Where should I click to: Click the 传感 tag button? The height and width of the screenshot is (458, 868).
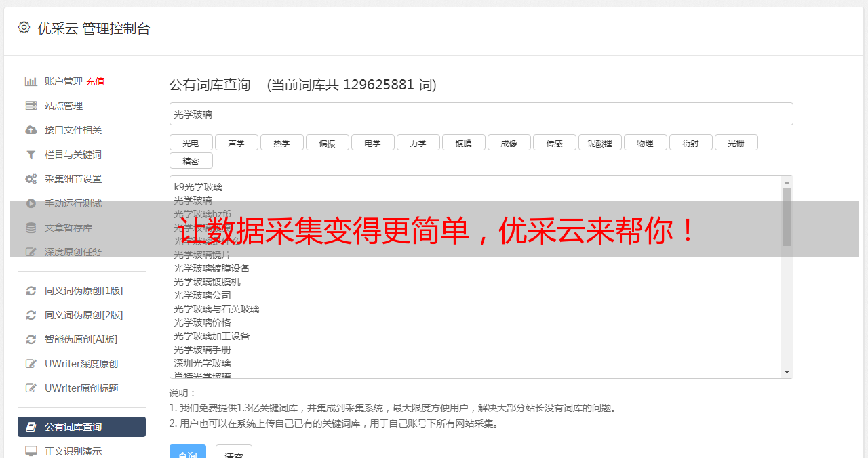(555, 142)
